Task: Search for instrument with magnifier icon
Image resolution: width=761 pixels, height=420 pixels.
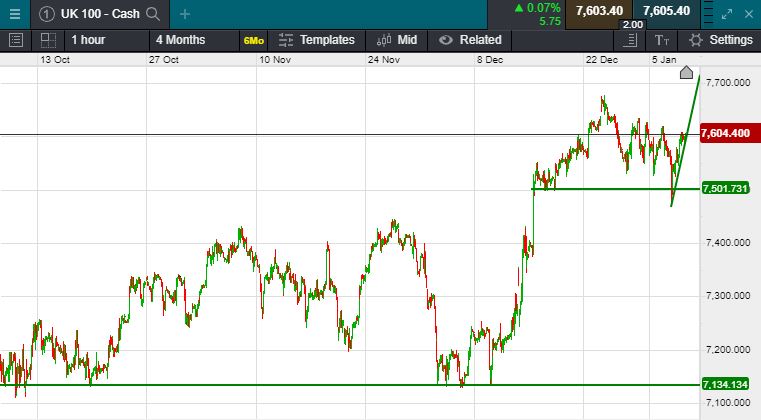Action: (153, 13)
